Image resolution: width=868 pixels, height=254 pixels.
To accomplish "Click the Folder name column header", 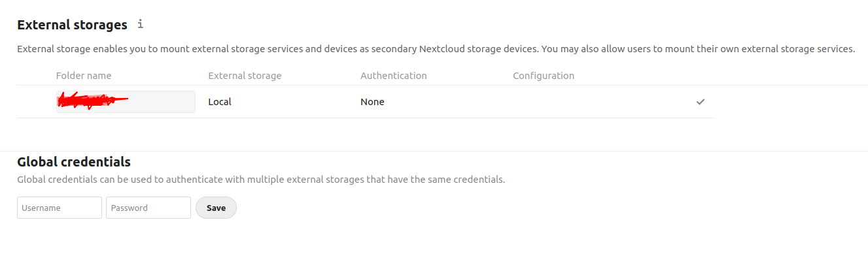I will [84, 76].
